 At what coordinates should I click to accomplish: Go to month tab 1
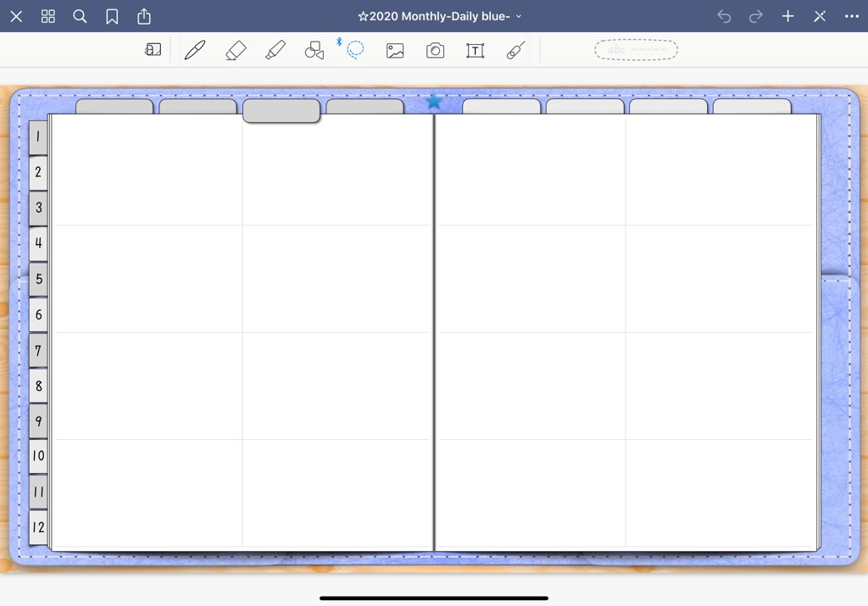pos(37,136)
